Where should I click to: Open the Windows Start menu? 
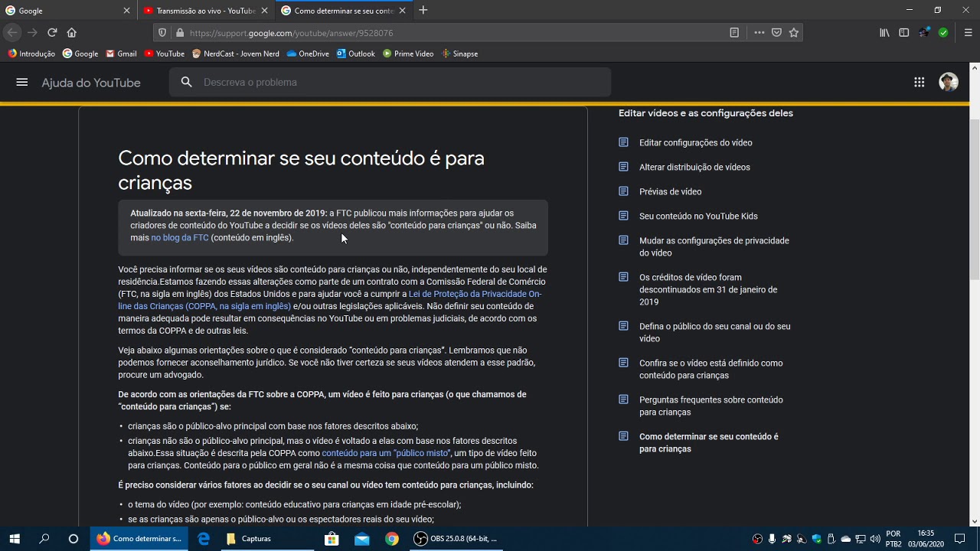(15, 539)
